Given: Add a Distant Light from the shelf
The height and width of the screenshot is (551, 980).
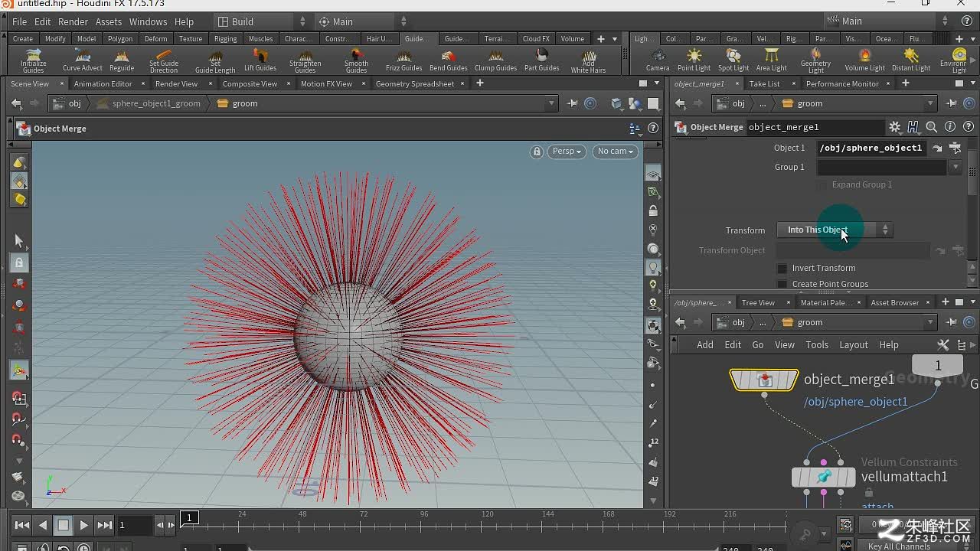Looking at the screenshot, I should click(x=911, y=60).
